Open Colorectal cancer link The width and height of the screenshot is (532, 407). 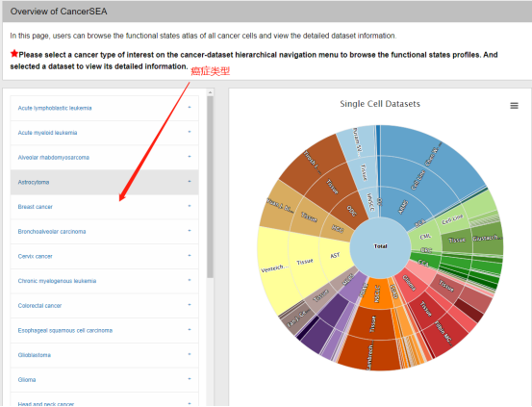(x=39, y=306)
